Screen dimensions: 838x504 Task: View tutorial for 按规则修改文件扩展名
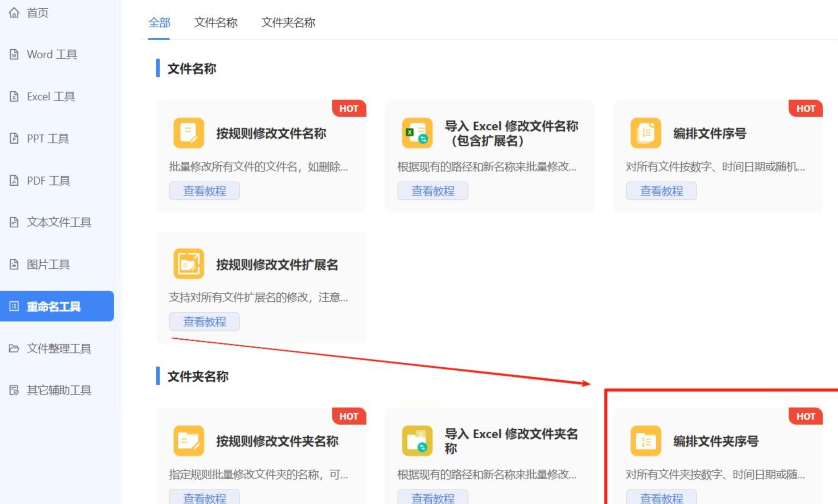[x=204, y=322]
